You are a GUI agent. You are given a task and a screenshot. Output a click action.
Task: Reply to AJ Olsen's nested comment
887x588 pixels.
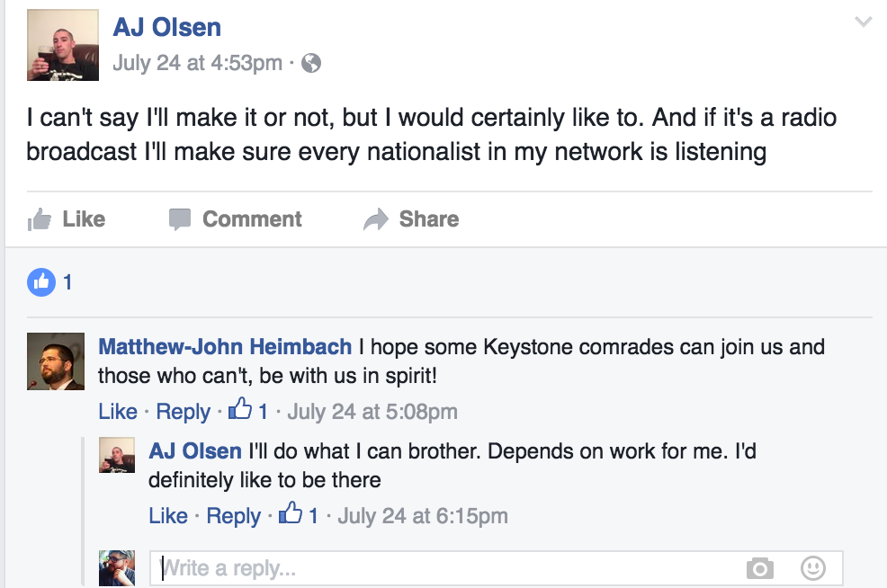pos(233,516)
